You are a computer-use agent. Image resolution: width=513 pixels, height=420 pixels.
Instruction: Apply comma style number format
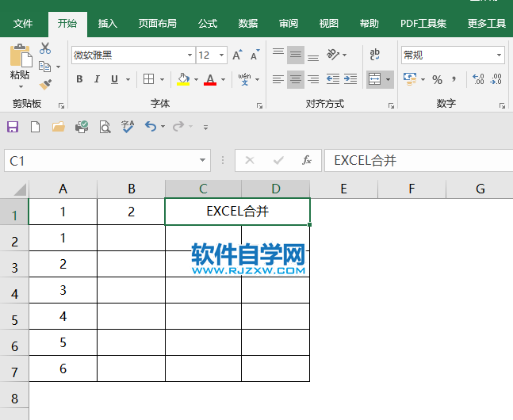click(454, 78)
